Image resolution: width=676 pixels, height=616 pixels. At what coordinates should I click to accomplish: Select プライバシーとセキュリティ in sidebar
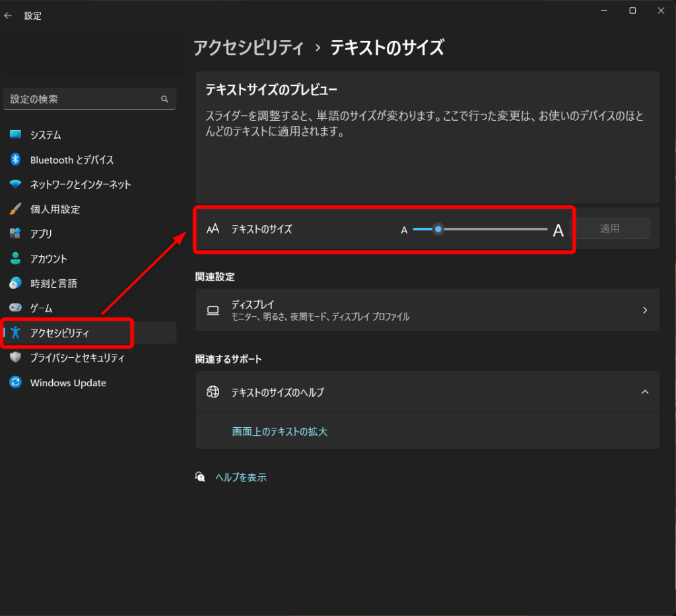tap(77, 358)
